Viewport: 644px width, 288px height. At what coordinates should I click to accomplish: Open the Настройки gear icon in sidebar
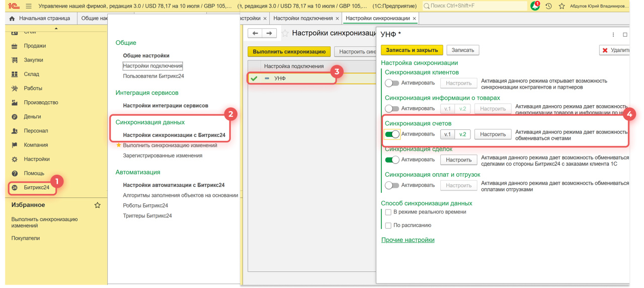click(x=15, y=159)
